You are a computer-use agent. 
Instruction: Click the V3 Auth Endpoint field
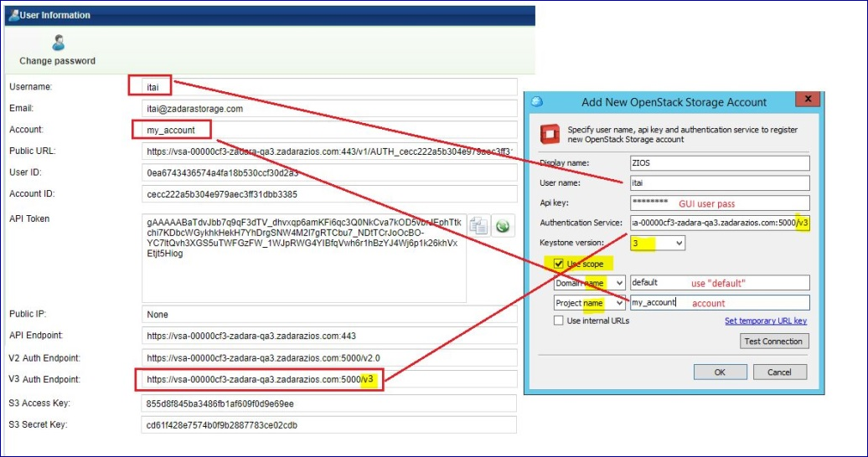point(329,379)
